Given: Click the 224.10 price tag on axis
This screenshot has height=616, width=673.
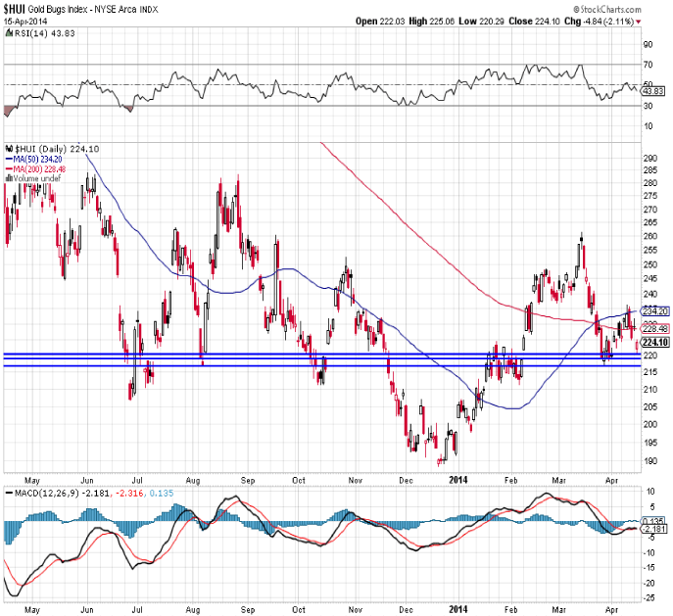Looking at the screenshot, I should point(654,343).
